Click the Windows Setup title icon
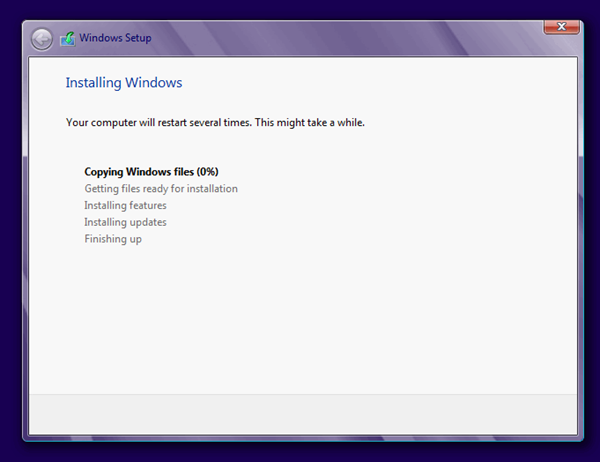The width and height of the screenshot is (600, 462). pyautogui.click(x=68, y=39)
